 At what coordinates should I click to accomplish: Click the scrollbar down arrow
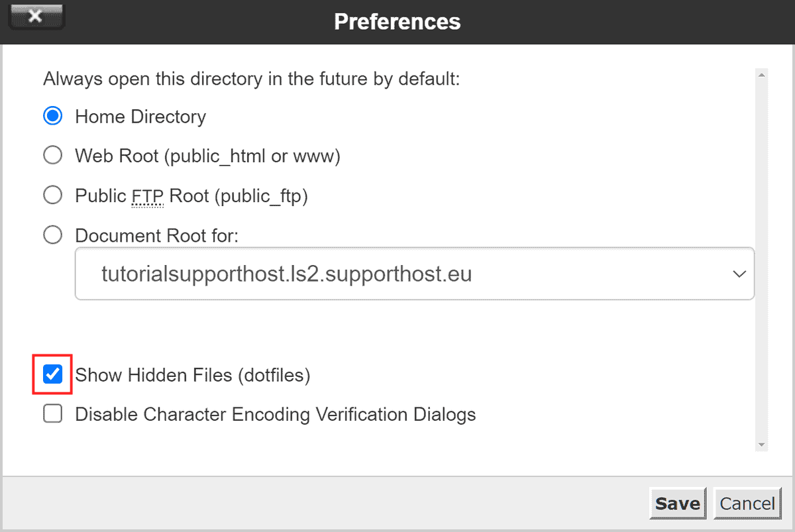coord(761,445)
